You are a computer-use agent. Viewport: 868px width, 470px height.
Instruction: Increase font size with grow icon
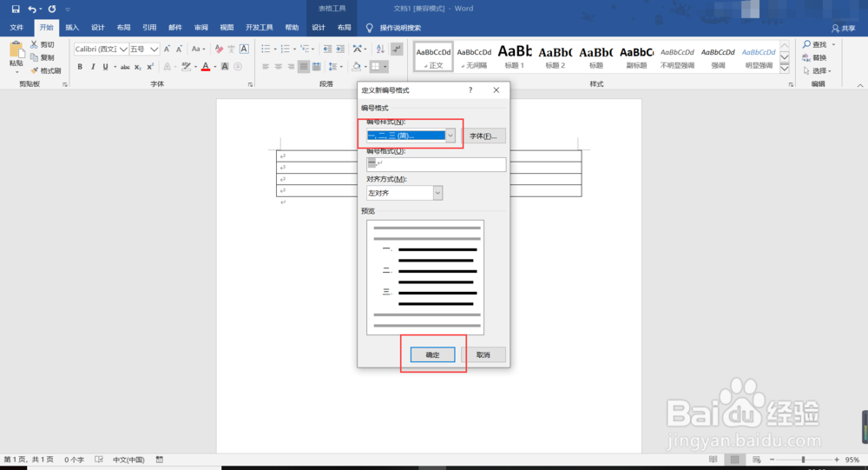167,50
